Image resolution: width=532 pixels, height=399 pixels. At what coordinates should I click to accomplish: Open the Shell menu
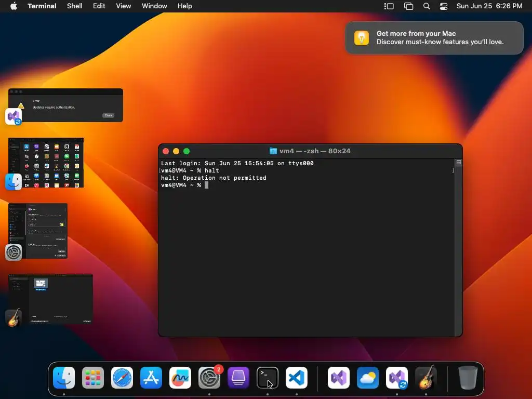tap(75, 6)
